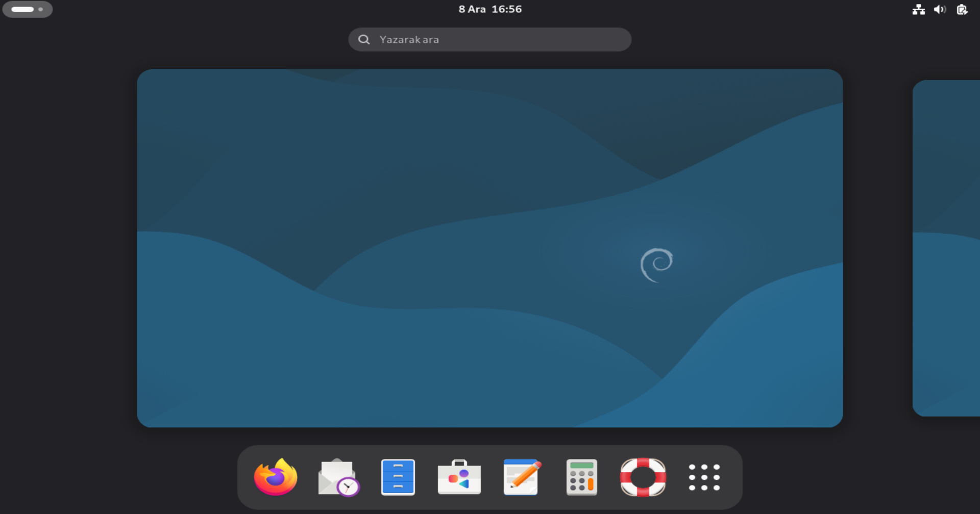This screenshot has width=980, height=514.
Task: Click the power status indicator
Action: 962,9
